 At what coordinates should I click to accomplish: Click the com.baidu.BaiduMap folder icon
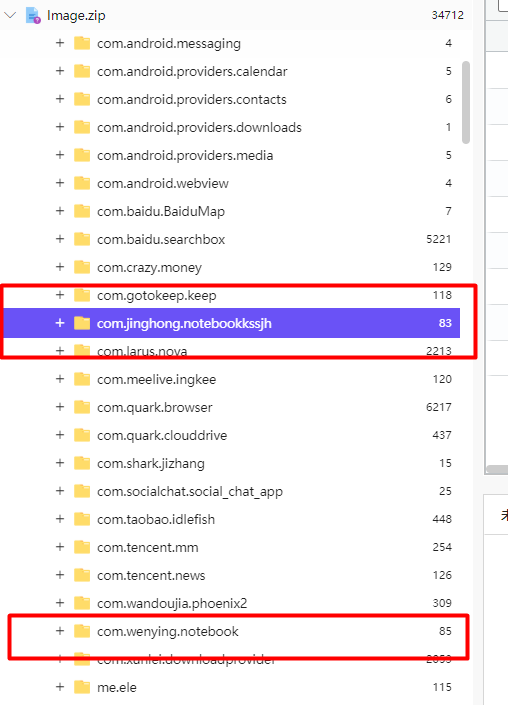point(82,211)
